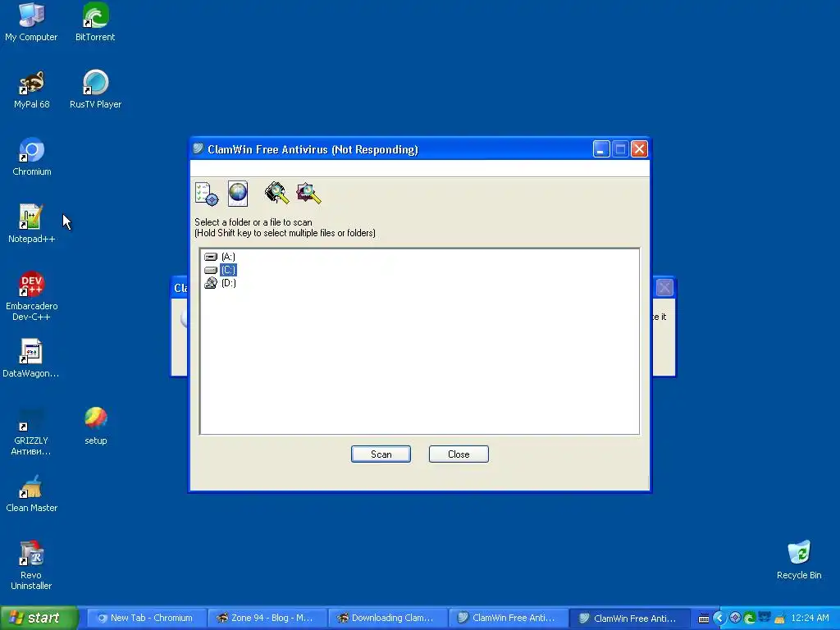
Task: Click the active ClamWin Free Anti... taskbar button
Action: coord(630,618)
